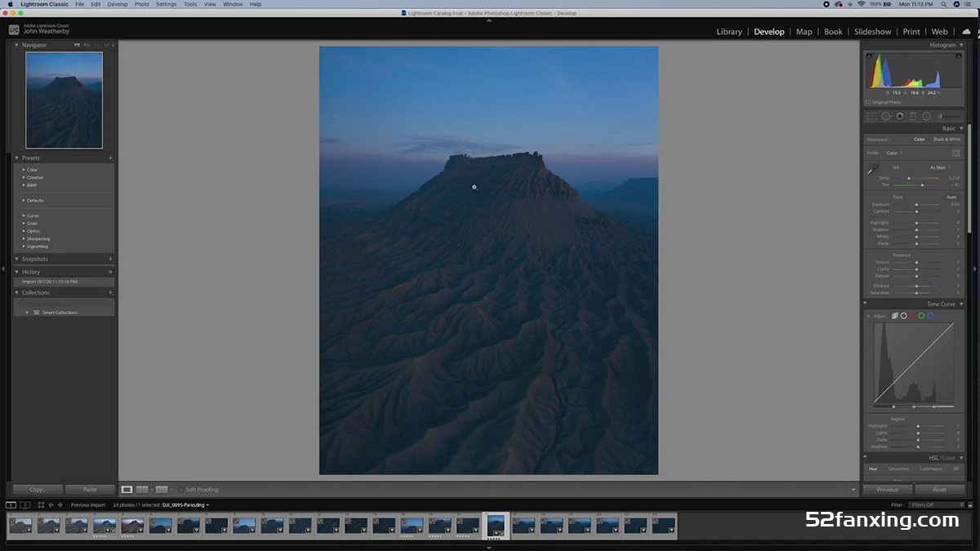Create snapshot with plus icon
The height and width of the screenshot is (551, 980).
coord(110,259)
